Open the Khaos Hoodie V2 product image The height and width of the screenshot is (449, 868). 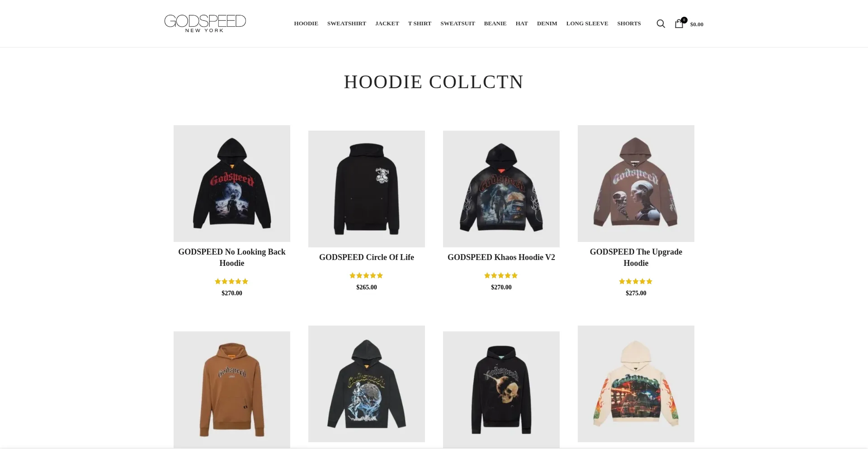pyautogui.click(x=501, y=189)
